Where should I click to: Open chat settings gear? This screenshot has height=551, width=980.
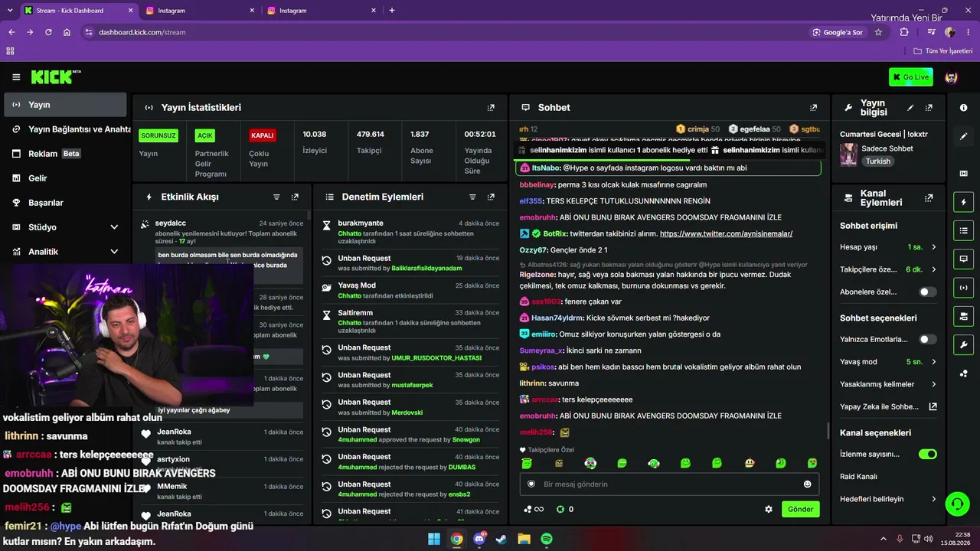click(x=769, y=509)
